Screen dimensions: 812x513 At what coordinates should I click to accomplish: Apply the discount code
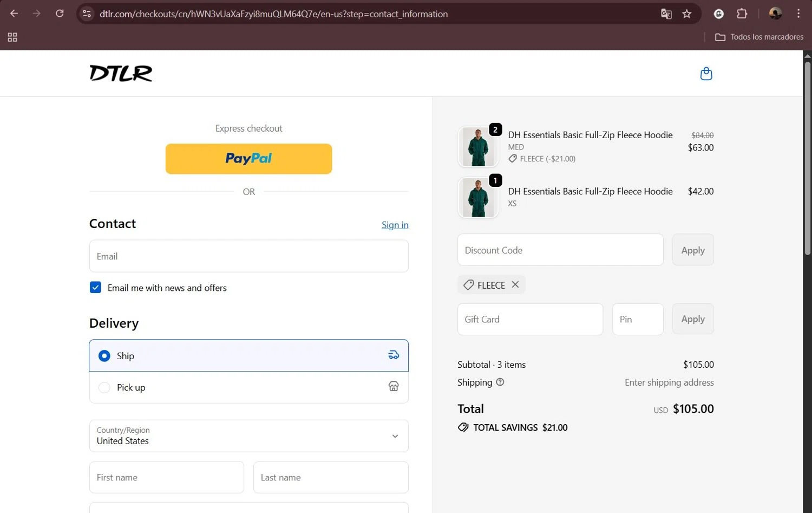click(x=693, y=250)
